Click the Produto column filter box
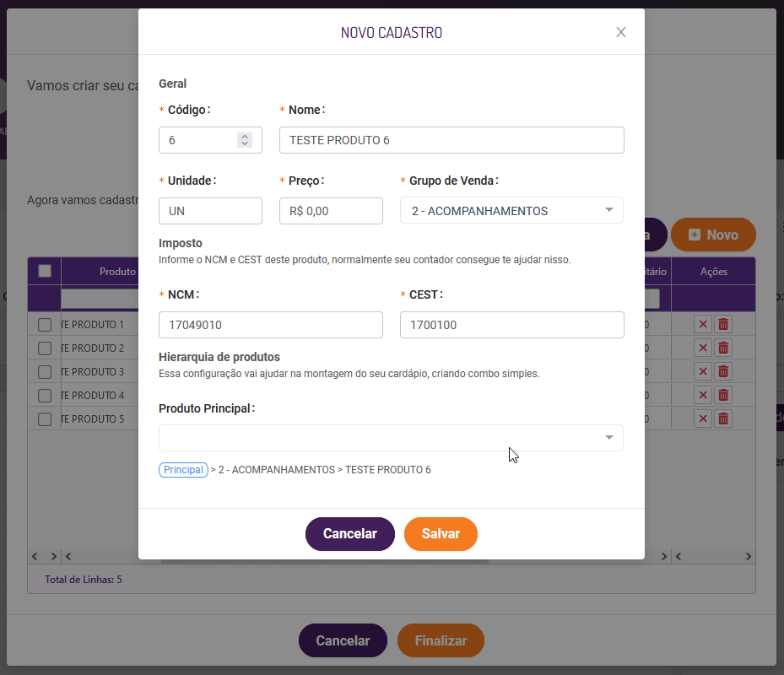This screenshot has width=784, height=675. [100, 299]
